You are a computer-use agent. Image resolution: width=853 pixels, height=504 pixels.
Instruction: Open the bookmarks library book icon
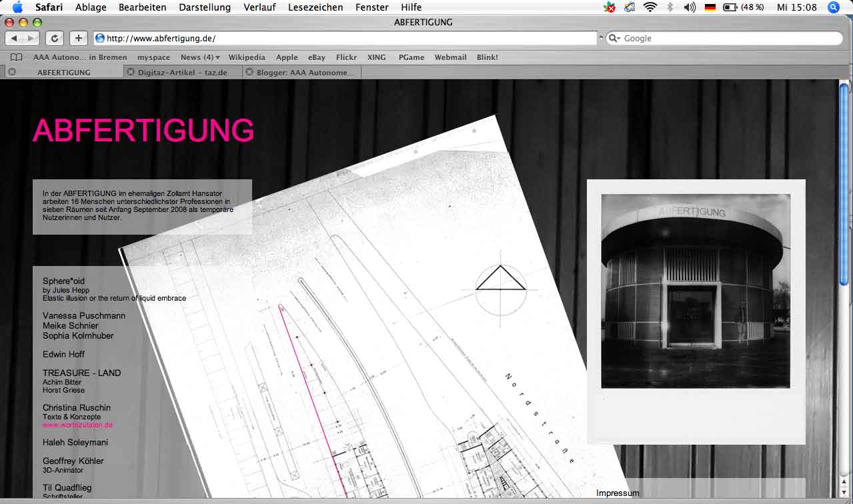16,57
